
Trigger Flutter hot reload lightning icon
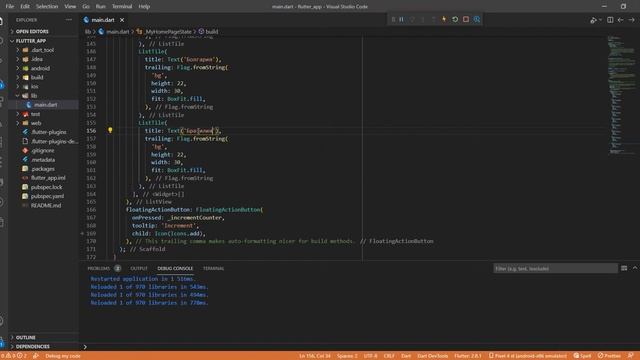pos(444,20)
